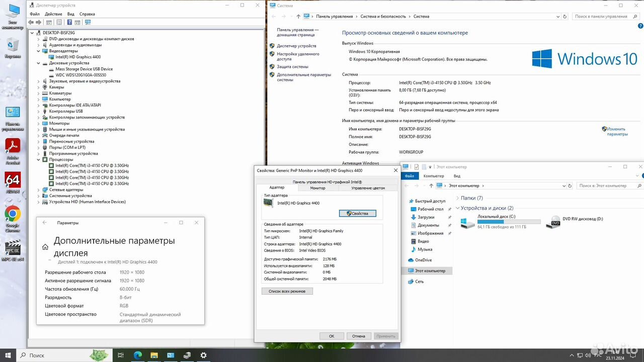This screenshot has height=362, width=644.
Task: Click the Help icon in Device Manager toolbar
Action: pyautogui.click(x=68, y=22)
